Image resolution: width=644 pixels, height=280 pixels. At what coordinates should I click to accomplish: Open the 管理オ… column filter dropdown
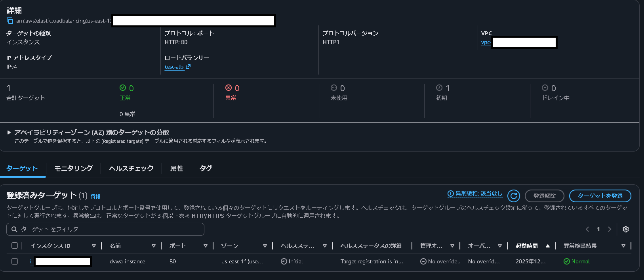452,246
